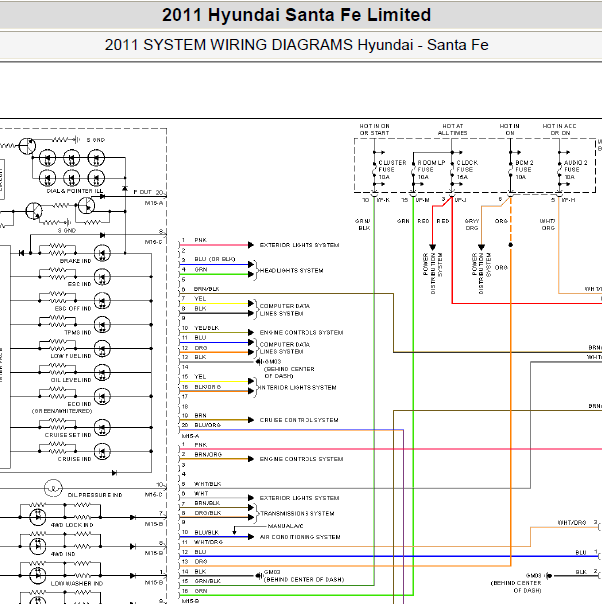Click the 'CLUSTER FUSE 10A' label

coord(392,170)
